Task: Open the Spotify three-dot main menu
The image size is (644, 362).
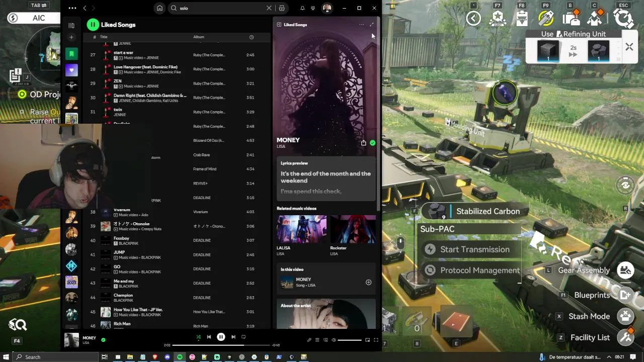Action: (x=72, y=8)
